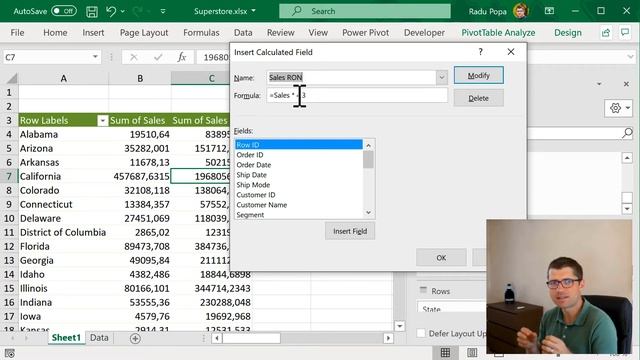Expand the formula bar chevron
The height and width of the screenshot is (360, 640).
pos(631,57)
